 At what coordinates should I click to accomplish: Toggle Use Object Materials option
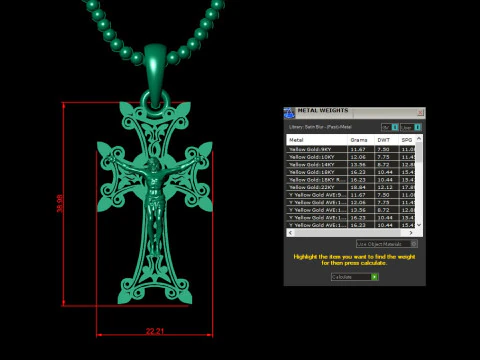tap(387, 244)
